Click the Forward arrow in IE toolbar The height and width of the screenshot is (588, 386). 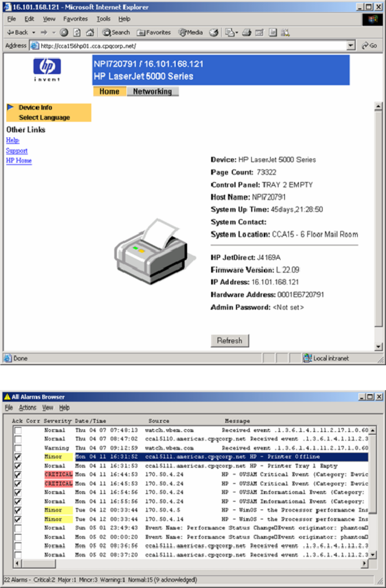[x=43, y=33]
